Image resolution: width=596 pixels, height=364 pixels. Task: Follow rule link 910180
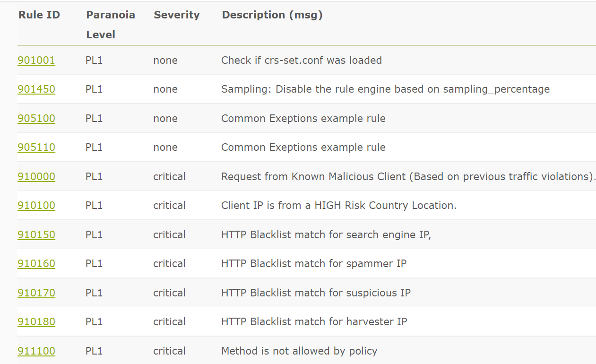36,322
